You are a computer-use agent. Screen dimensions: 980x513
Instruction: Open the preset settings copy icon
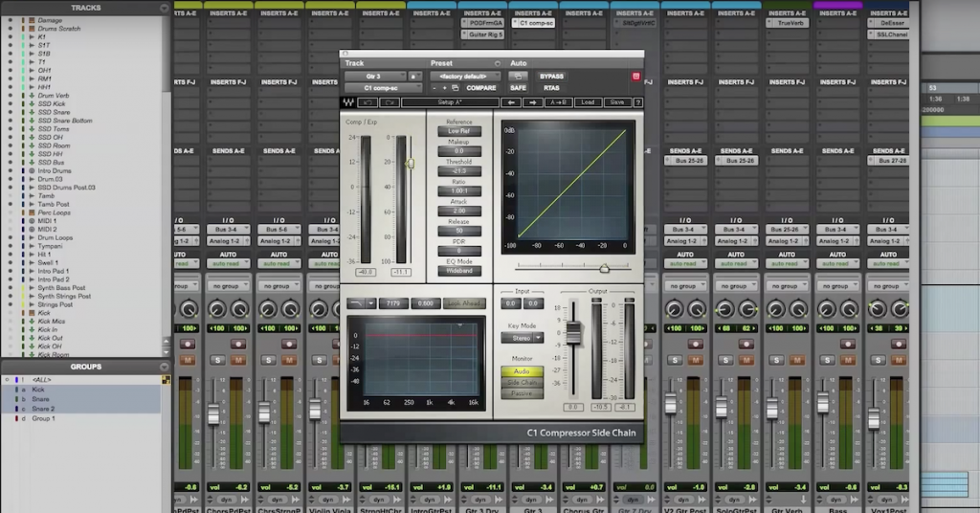455,88
